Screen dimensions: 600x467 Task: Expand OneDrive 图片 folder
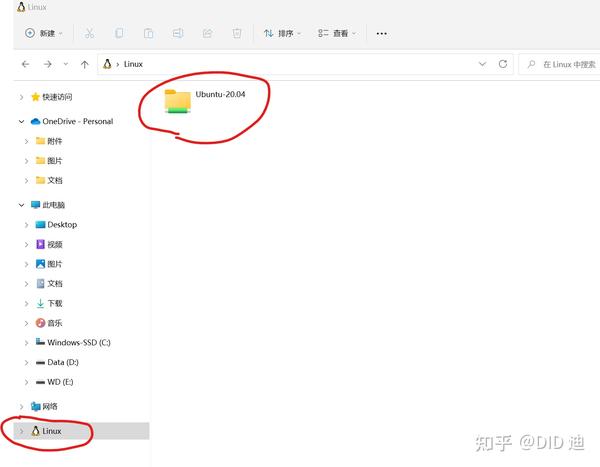[x=26, y=161]
